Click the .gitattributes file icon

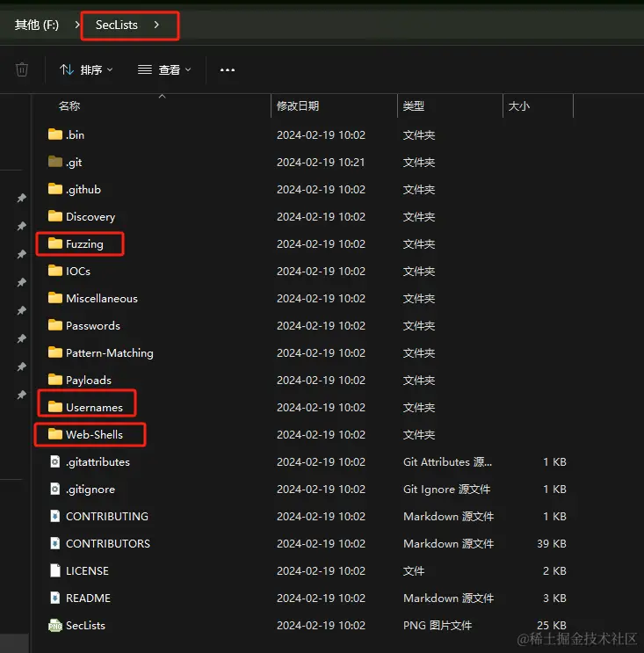55,461
